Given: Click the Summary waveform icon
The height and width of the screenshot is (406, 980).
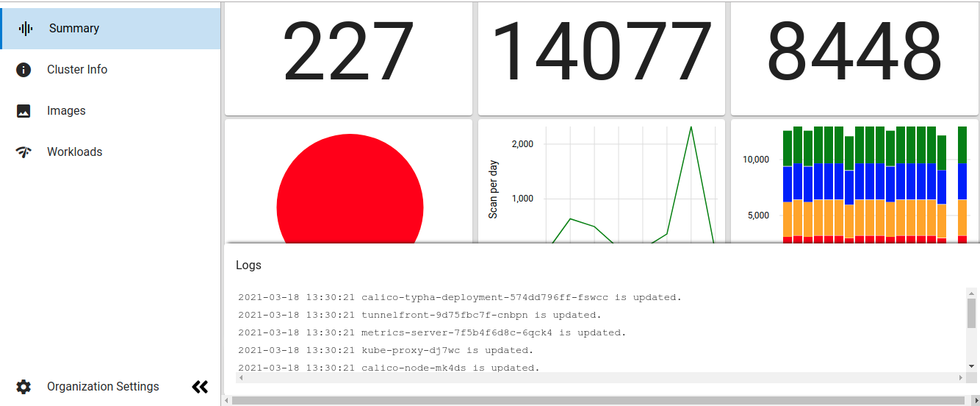Looking at the screenshot, I should coord(26,29).
